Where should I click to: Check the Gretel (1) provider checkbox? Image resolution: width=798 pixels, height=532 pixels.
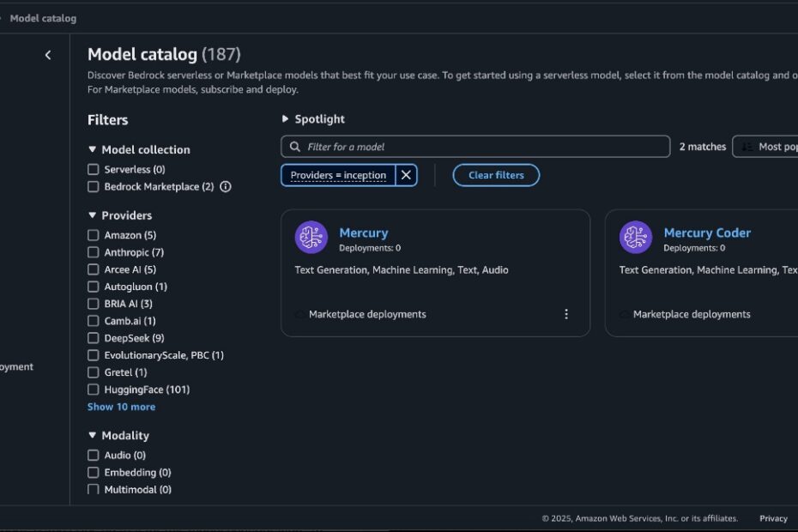coord(94,372)
